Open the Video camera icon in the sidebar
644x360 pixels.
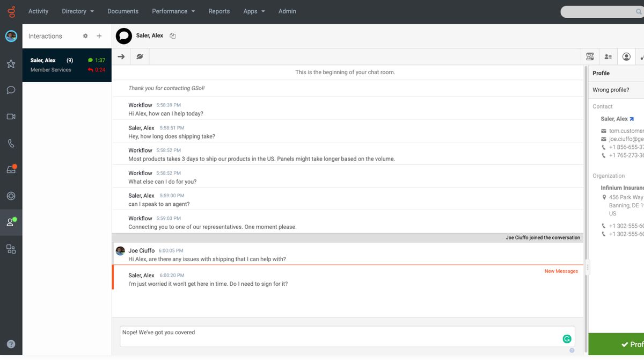[x=11, y=117]
